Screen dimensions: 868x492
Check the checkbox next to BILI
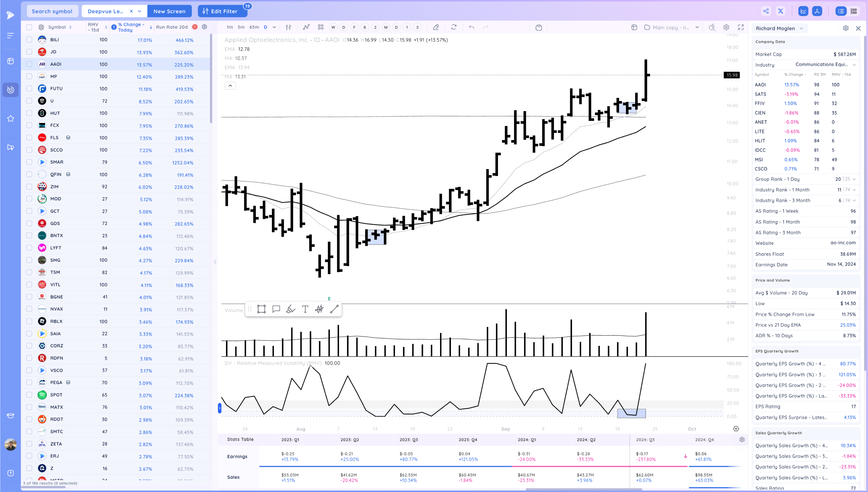click(29, 40)
